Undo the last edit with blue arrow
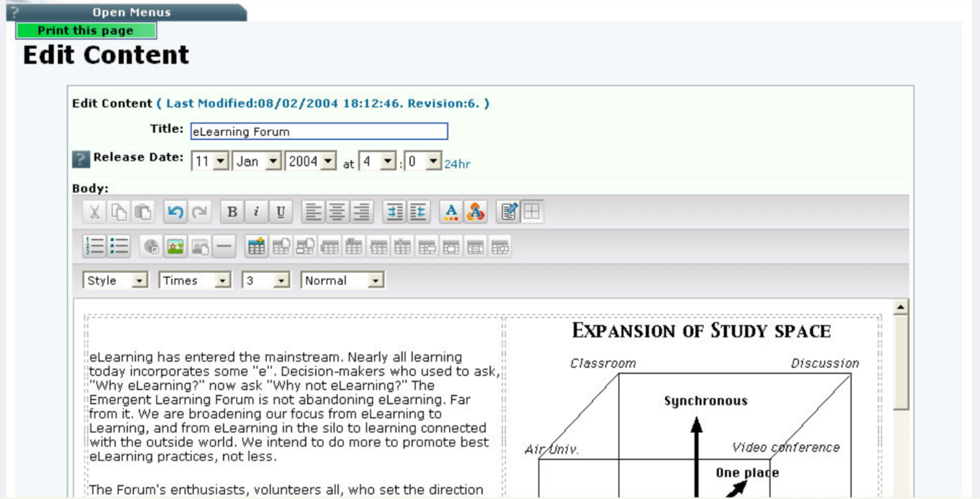This screenshot has height=499, width=980. pyautogui.click(x=175, y=212)
